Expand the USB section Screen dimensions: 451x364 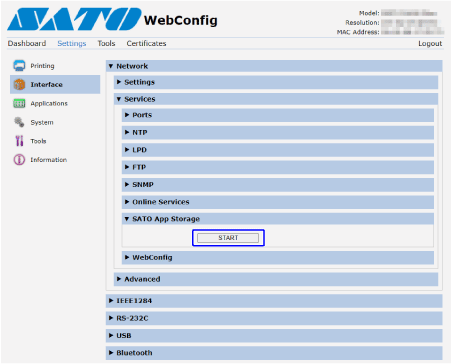tap(274, 335)
